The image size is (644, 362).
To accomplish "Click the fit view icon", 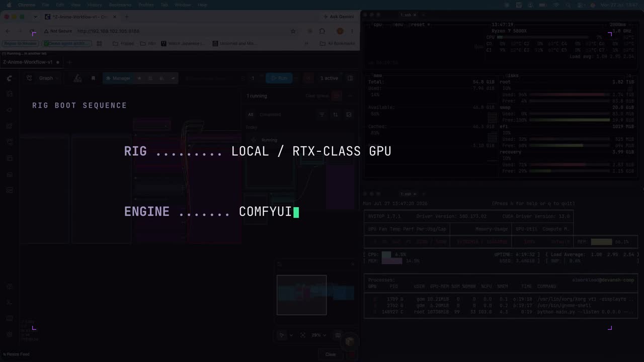I will pyautogui.click(x=302, y=335).
